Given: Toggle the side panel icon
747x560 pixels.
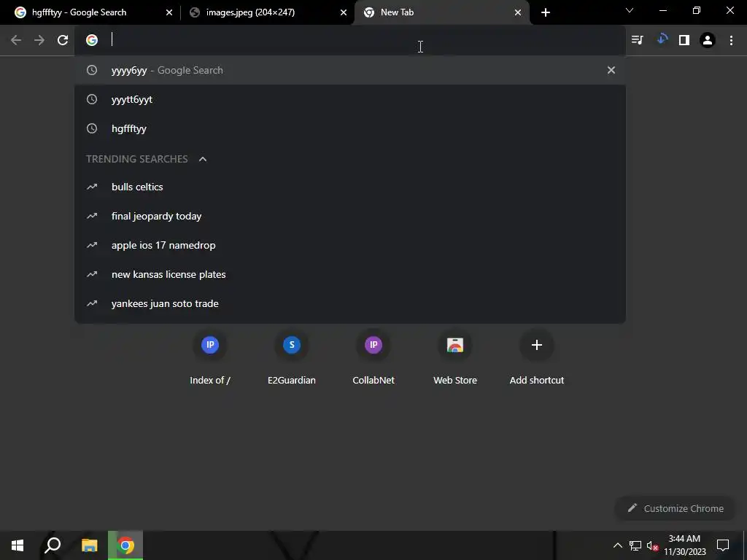Looking at the screenshot, I should 684,40.
